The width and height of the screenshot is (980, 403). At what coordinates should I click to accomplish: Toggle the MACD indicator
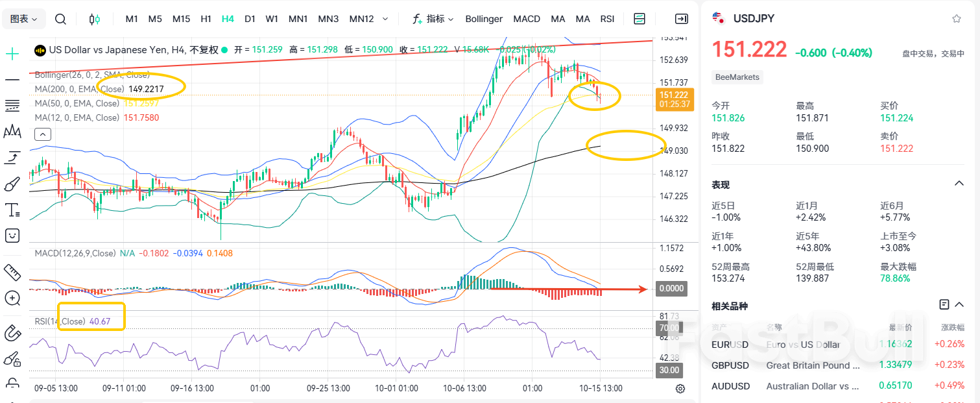527,19
